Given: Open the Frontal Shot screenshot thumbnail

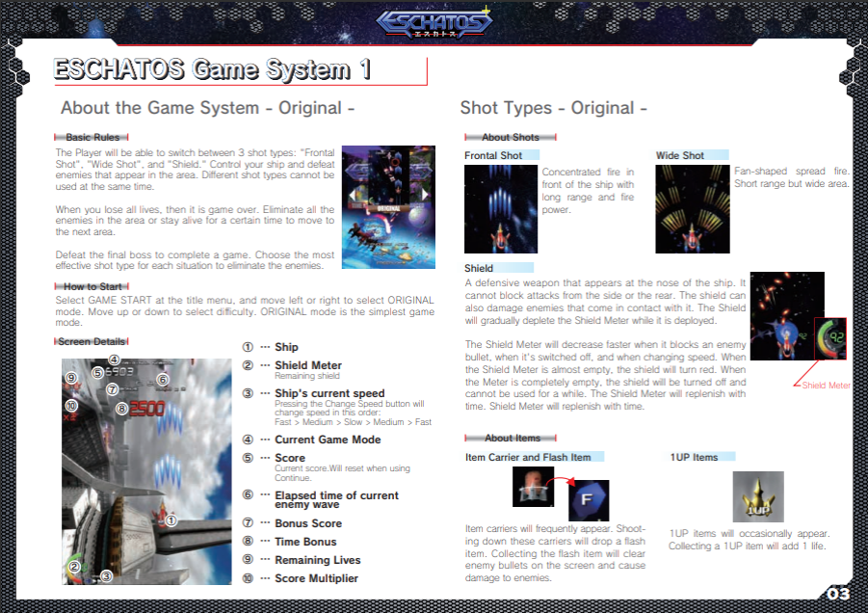Looking at the screenshot, I should coord(501,209).
